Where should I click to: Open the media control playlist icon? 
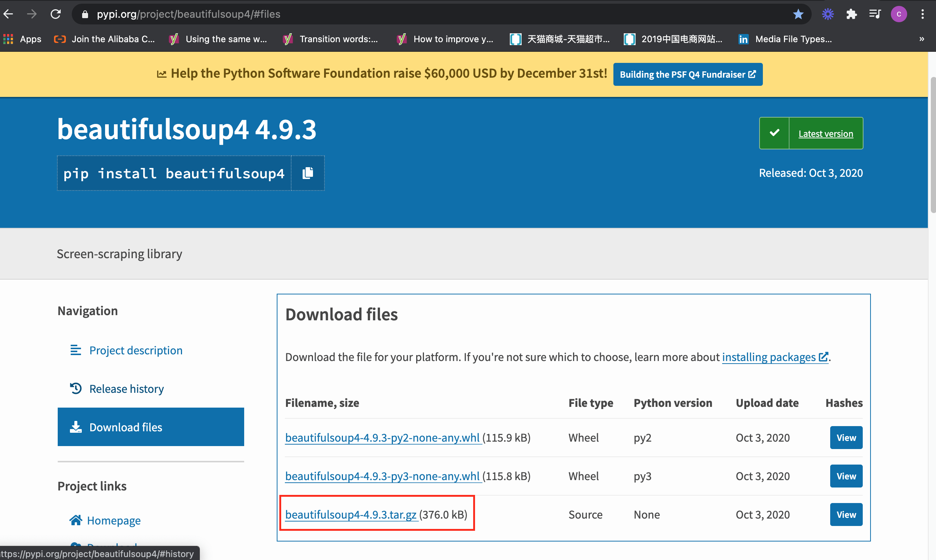coord(875,14)
